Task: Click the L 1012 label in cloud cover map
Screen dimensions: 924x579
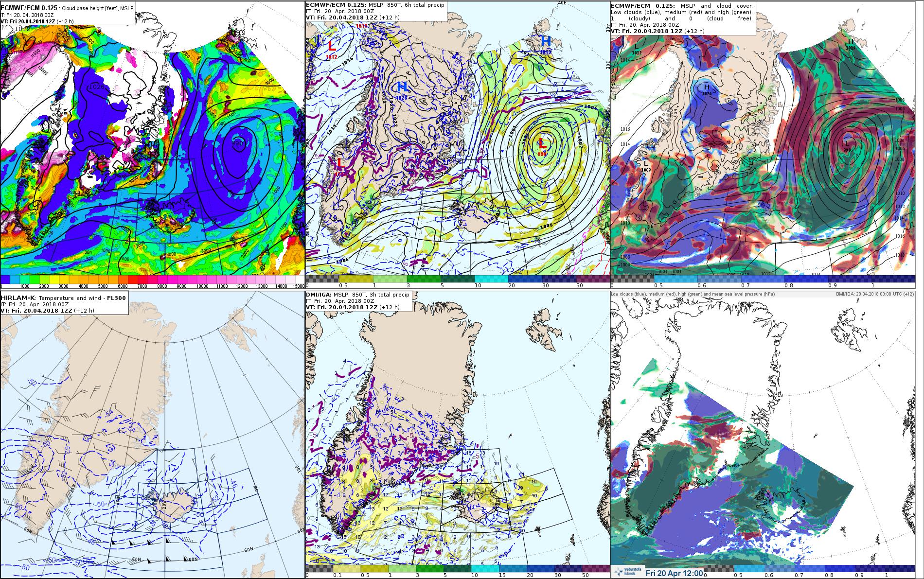Action: pos(637,49)
